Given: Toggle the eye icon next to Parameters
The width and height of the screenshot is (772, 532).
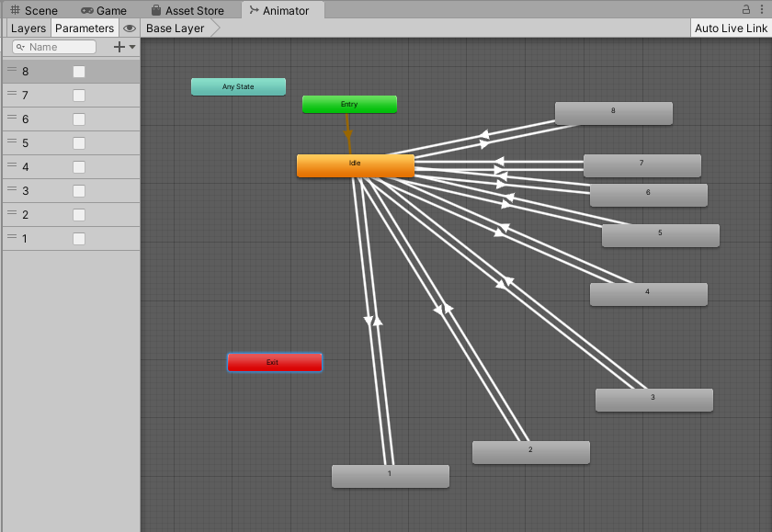Looking at the screenshot, I should [x=129, y=28].
